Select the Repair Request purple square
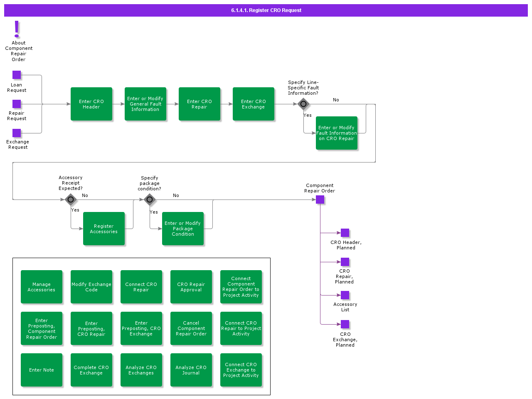 point(17,104)
